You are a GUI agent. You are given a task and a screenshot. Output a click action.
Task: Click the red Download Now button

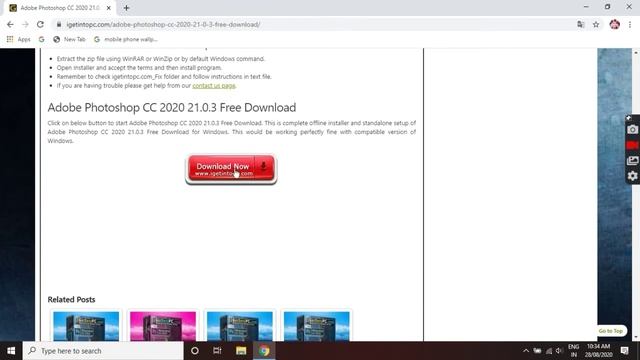click(x=231, y=168)
